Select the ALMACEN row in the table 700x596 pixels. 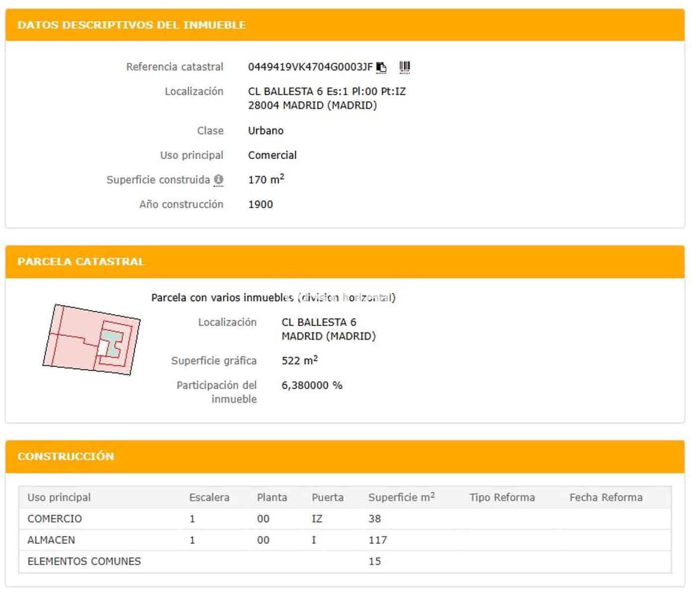tap(51, 540)
